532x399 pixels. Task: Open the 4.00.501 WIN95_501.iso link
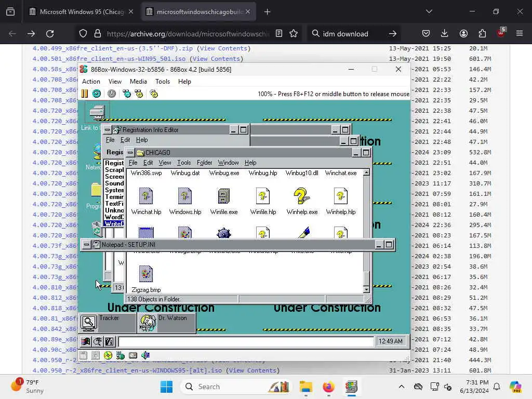click(x=109, y=59)
